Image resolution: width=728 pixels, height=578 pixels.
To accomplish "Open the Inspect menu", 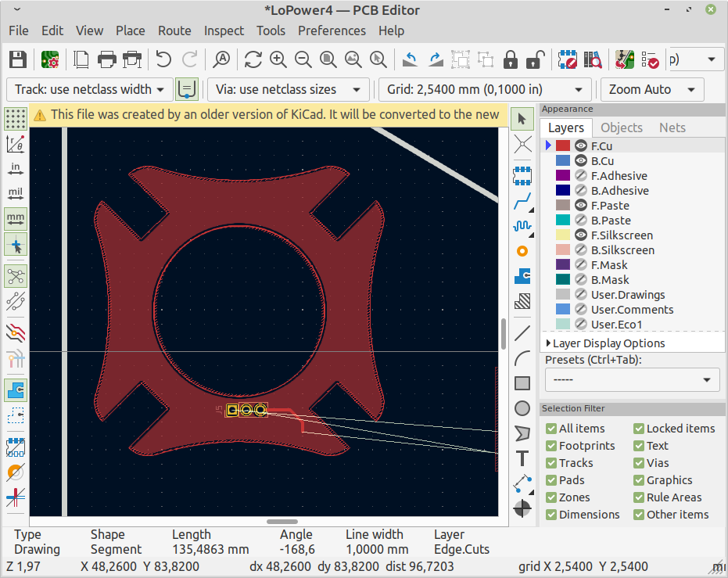I will click(224, 31).
